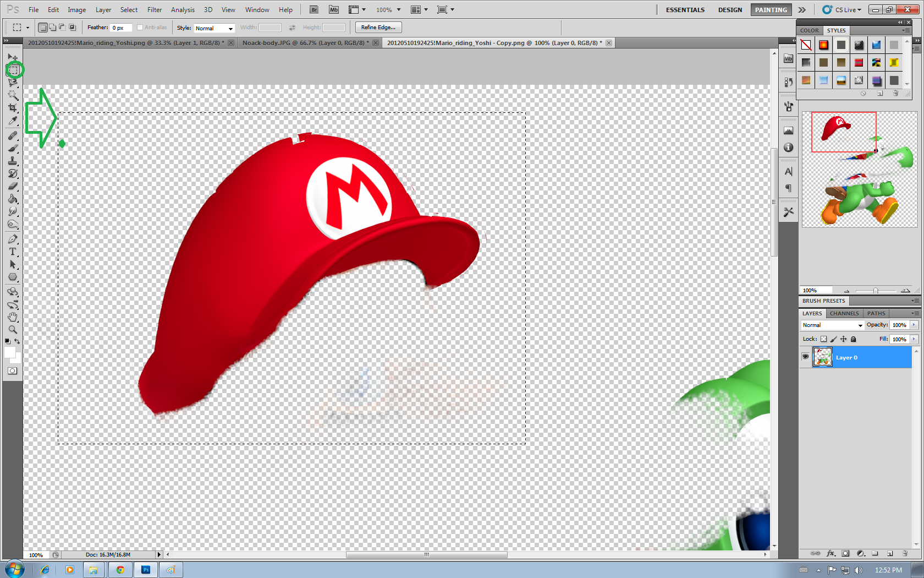Choose Add to selection mode
The height and width of the screenshot is (578, 924).
click(x=53, y=28)
